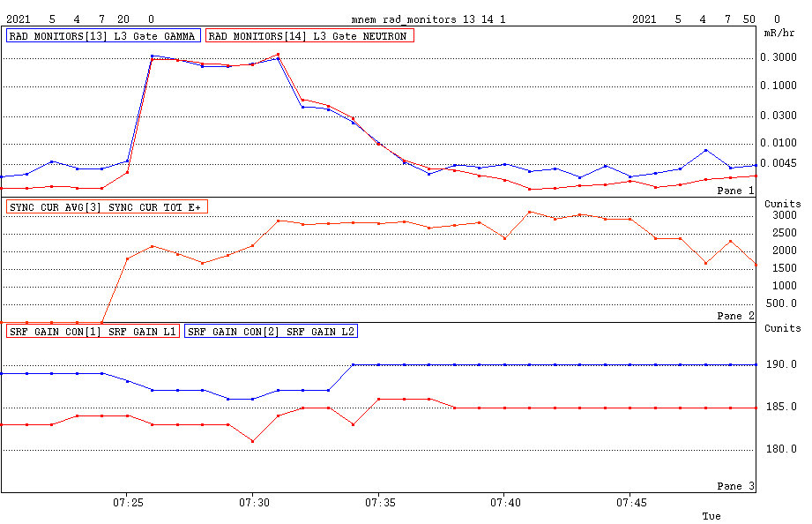Click the 07:25 time axis tick label
The width and height of the screenshot is (812, 524).
[128, 503]
